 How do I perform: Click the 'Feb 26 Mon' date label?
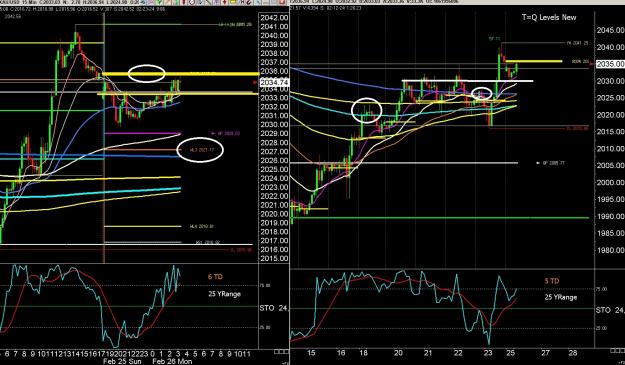coord(172,361)
